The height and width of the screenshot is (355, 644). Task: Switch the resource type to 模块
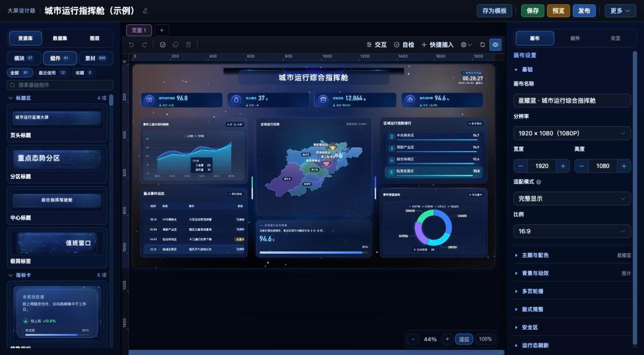[24, 58]
